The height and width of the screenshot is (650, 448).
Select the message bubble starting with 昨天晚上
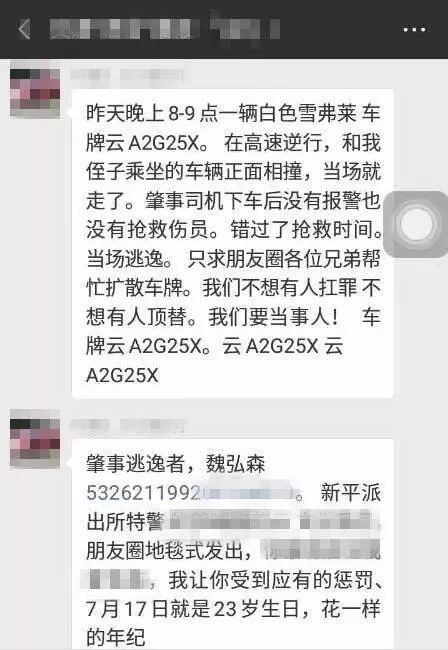click(x=232, y=243)
